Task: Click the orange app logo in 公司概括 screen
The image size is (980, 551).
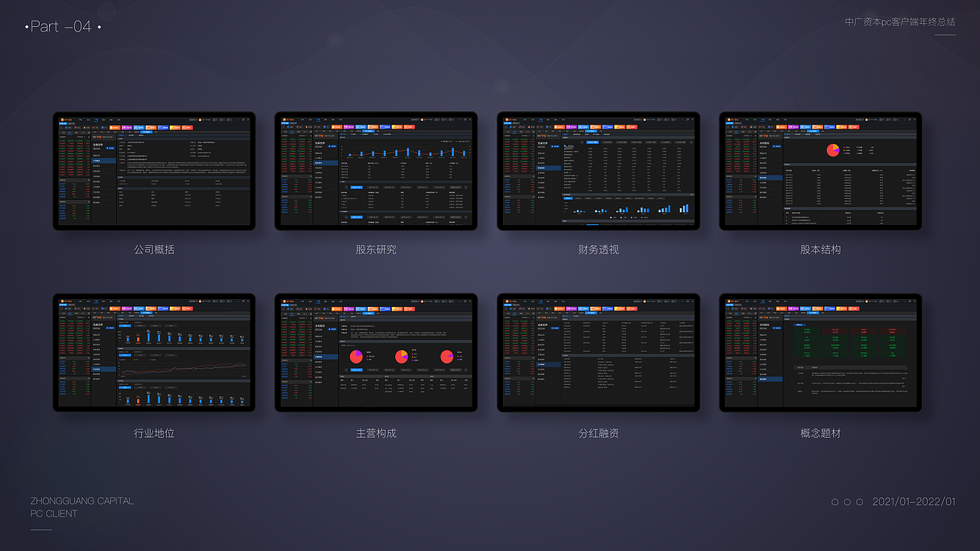Action: 62,119
